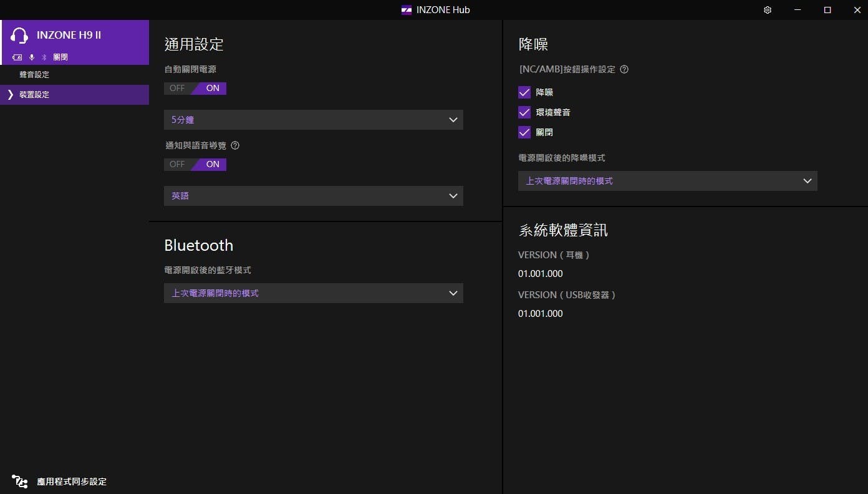Toggle the 通知與語音導覽 switch
This screenshot has height=494, width=868.
[x=195, y=164]
